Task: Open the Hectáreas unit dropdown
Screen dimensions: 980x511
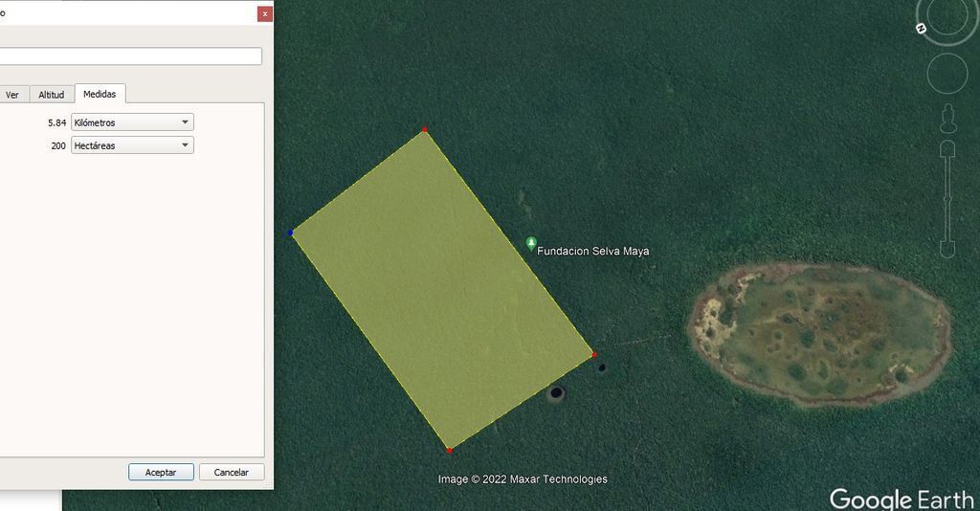Action: click(x=132, y=145)
